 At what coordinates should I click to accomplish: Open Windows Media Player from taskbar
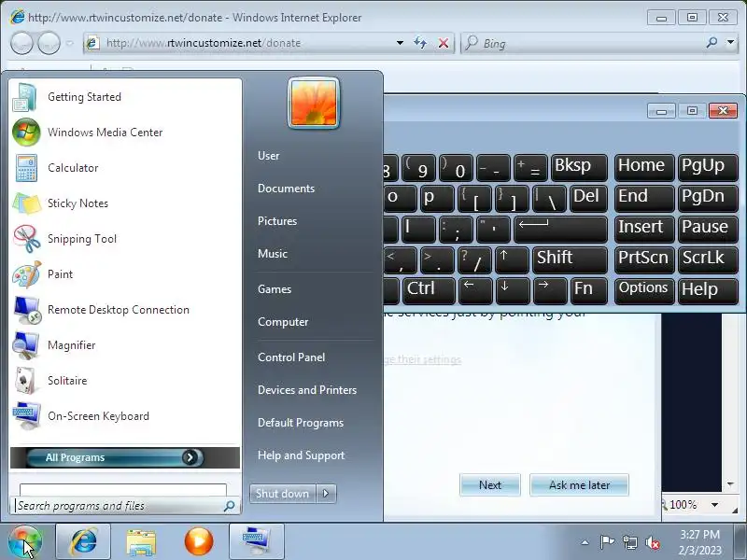199,542
